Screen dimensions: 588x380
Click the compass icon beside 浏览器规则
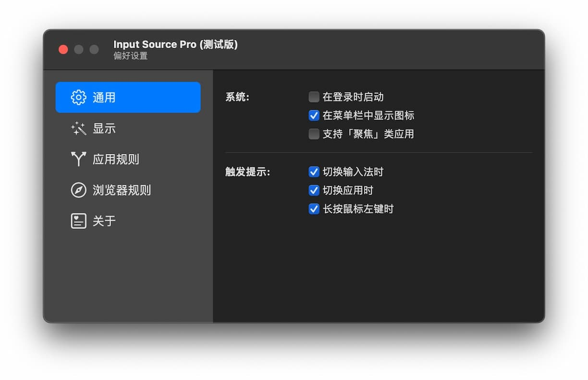[x=77, y=190]
